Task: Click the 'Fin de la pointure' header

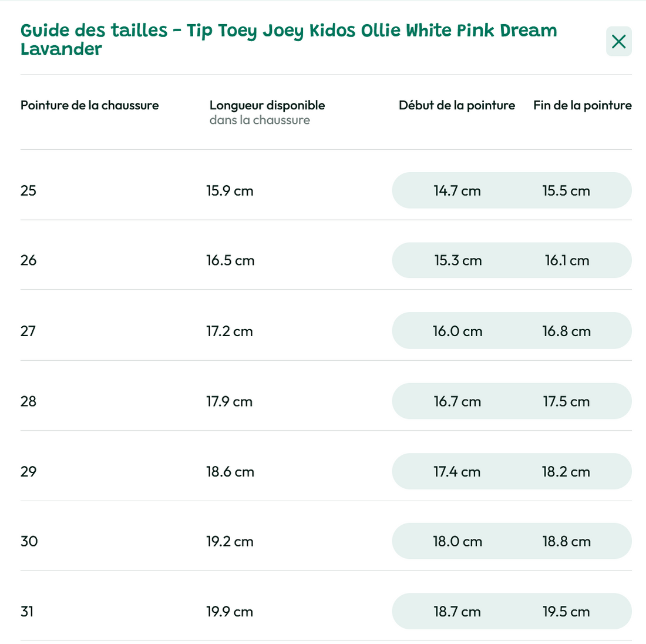Action: coord(582,105)
